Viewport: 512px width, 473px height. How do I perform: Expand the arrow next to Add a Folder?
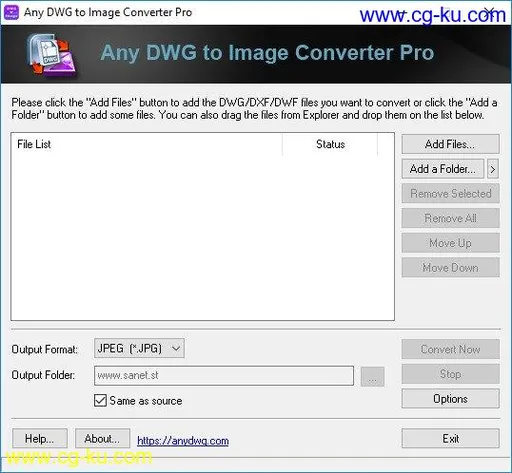493,169
